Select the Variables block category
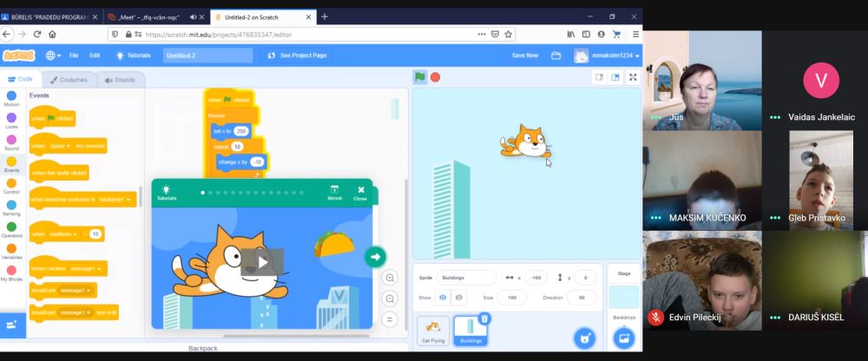Image resolution: width=868 pixels, height=361 pixels. 11,252
